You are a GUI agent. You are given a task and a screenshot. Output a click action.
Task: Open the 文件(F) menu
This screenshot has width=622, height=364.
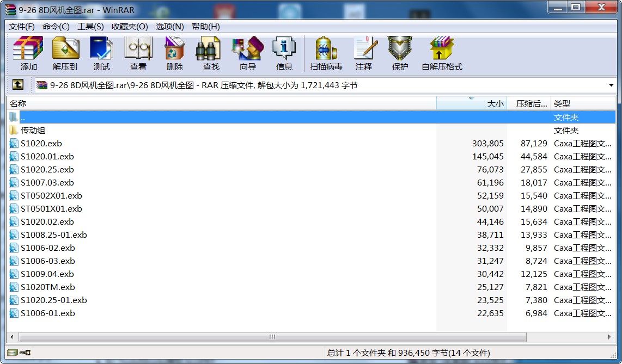coord(22,27)
